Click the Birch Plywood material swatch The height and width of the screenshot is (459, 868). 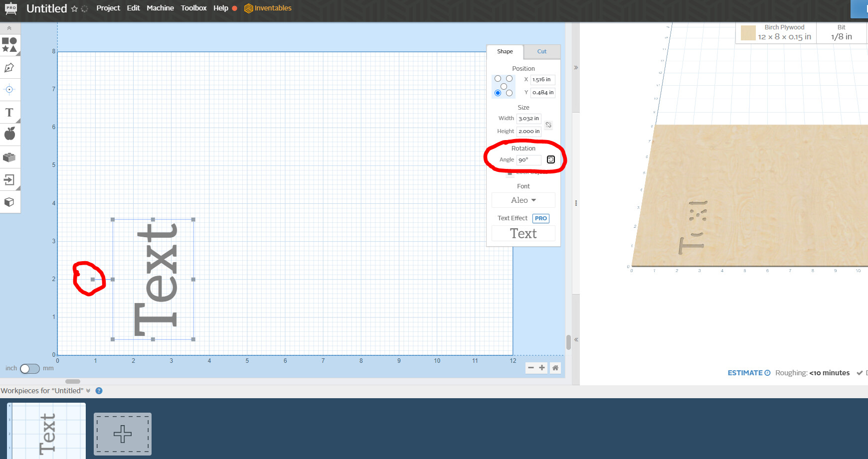(748, 33)
